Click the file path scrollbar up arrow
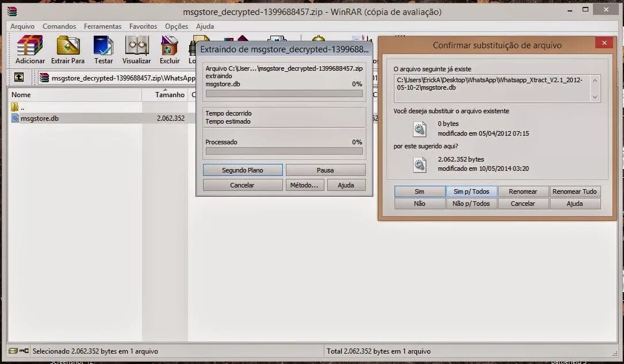This screenshot has width=624, height=364. click(595, 81)
